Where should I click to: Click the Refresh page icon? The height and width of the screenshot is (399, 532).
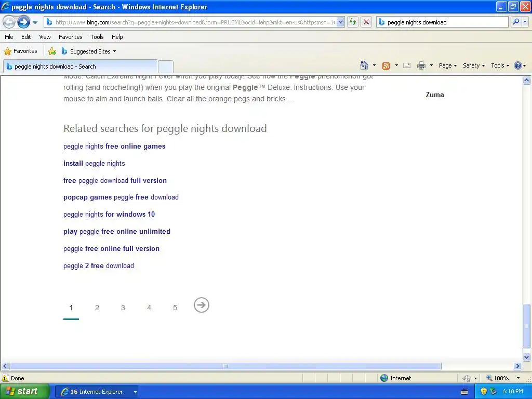point(353,22)
